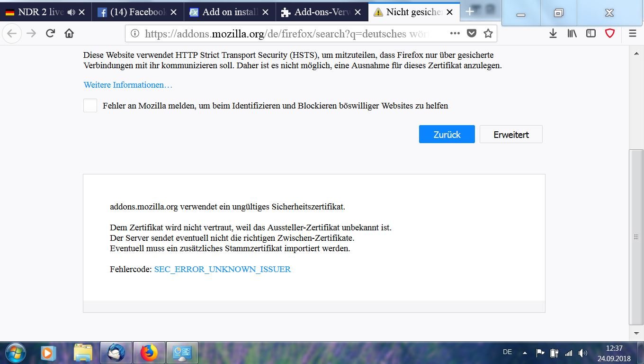
Task: Show hidden system tray icons arrow
Action: coord(525,353)
